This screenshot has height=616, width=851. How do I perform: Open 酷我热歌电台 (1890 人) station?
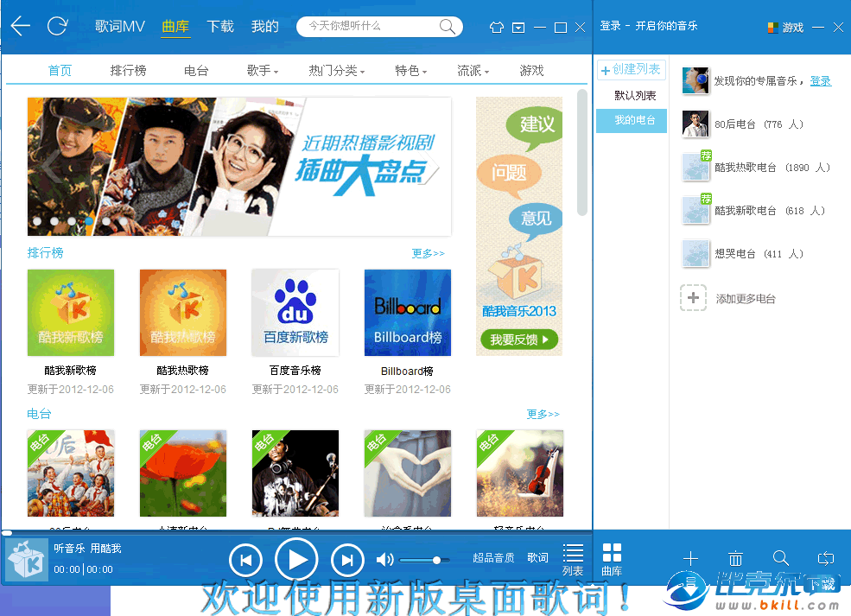[757, 167]
